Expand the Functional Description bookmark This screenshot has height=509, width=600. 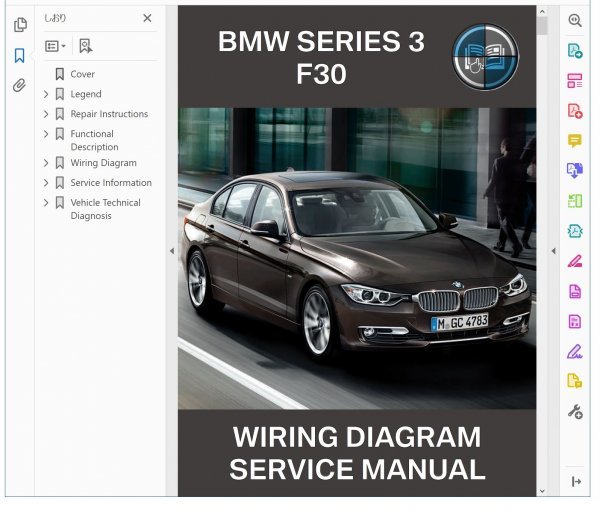tap(46, 134)
